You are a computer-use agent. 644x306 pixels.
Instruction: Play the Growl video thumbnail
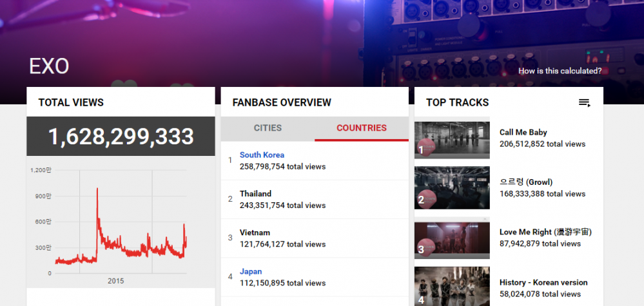click(x=452, y=187)
